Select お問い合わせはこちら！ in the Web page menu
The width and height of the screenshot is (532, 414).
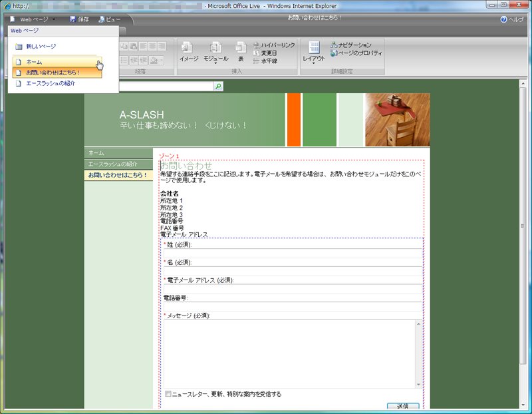click(57, 73)
